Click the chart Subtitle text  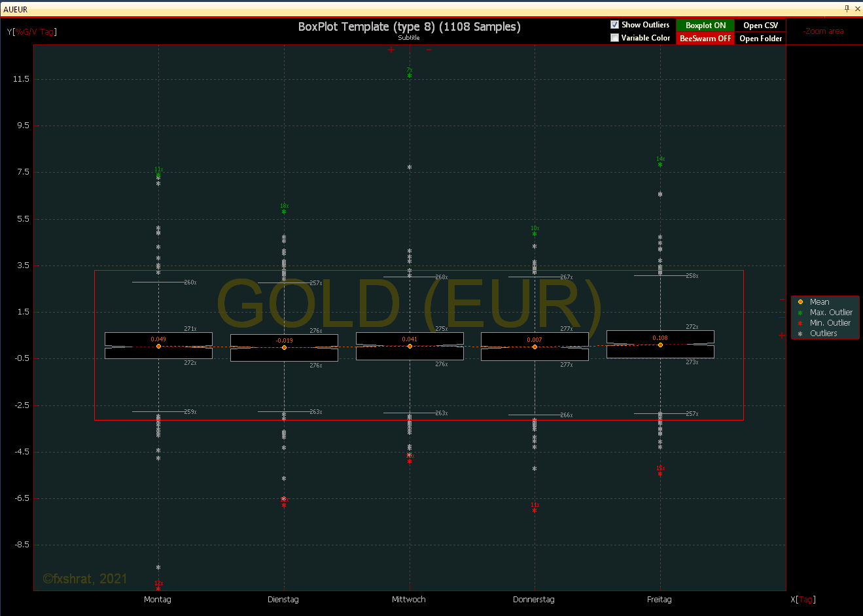point(409,38)
